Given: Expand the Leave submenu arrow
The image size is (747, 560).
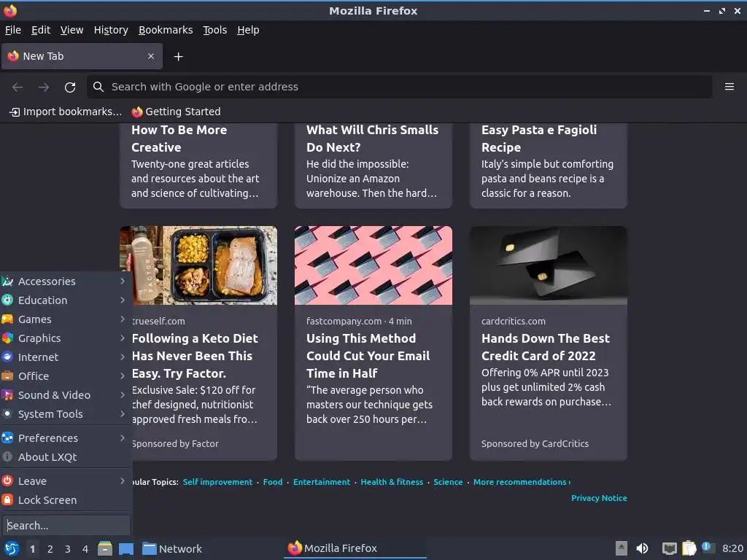Looking at the screenshot, I should coord(123,481).
